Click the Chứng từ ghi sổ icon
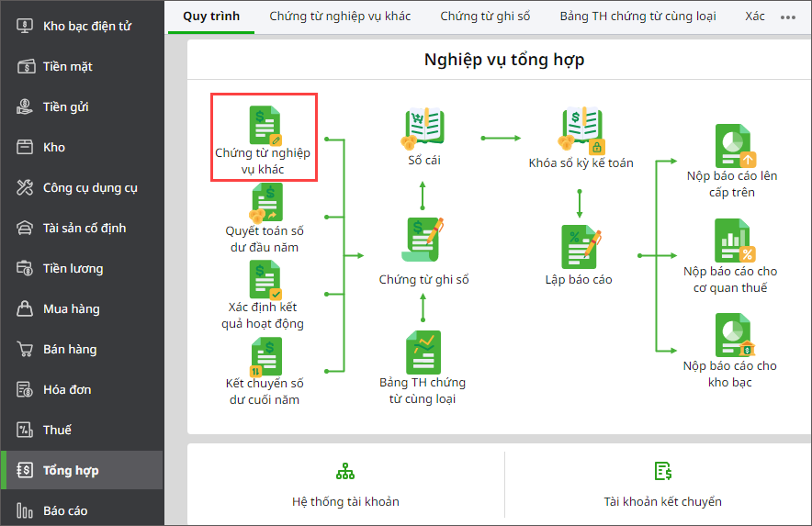This screenshot has height=526, width=812. 423,240
